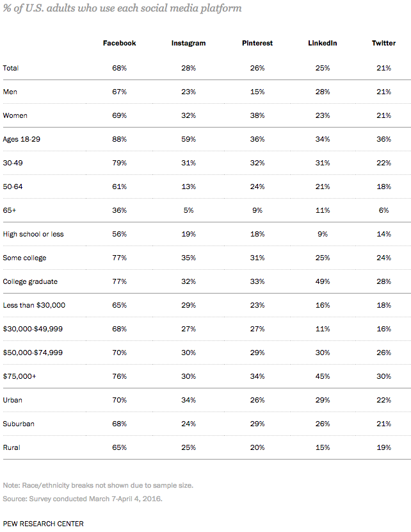Select the College graduate row label
This screenshot has height=532, width=411.
coord(30,281)
